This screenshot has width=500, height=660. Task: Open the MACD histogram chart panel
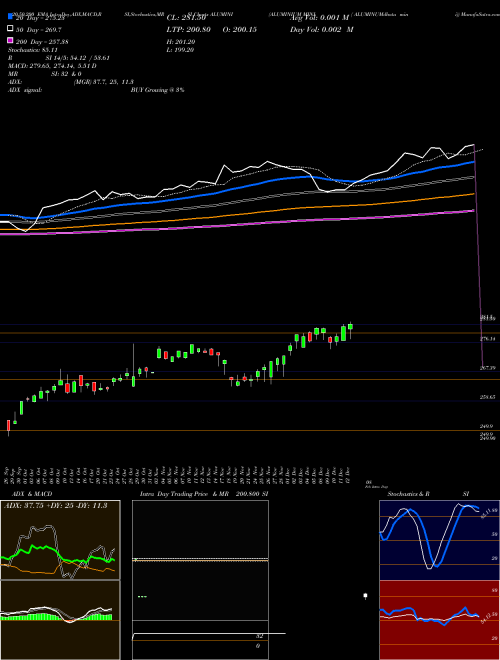coord(60,619)
